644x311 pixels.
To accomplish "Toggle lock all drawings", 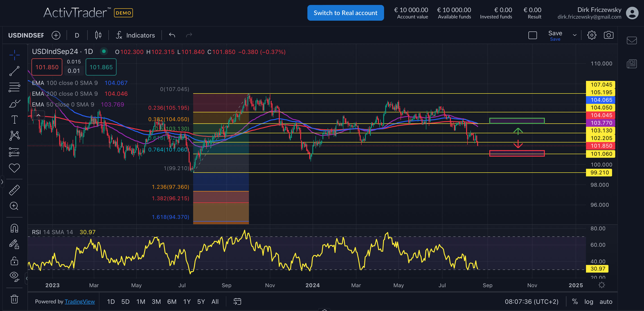I will [14, 261].
